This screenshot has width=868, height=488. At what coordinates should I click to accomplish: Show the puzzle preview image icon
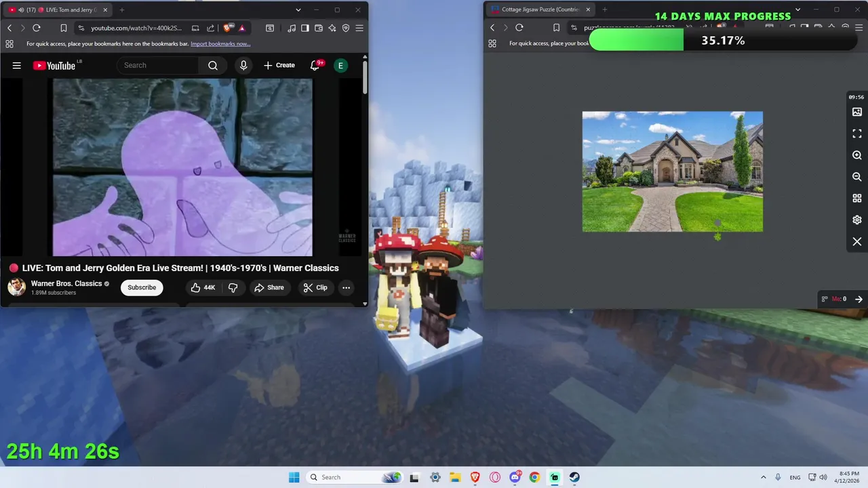tap(857, 112)
